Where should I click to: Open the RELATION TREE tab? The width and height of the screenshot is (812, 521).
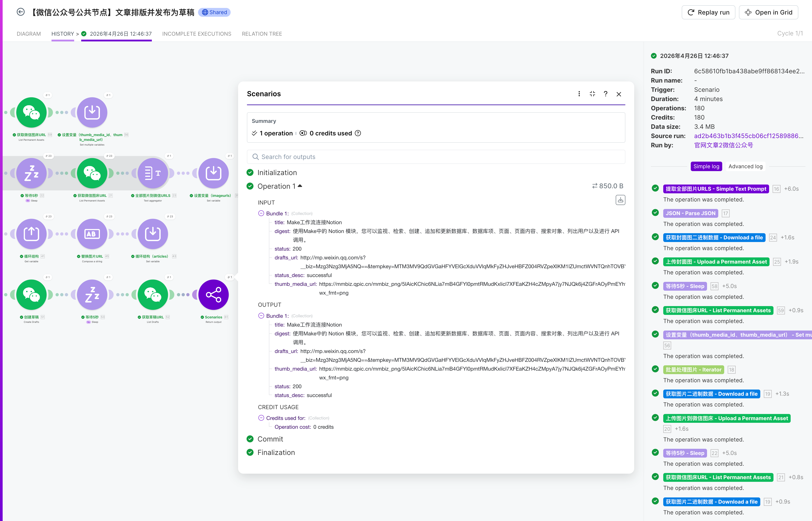[262, 34]
